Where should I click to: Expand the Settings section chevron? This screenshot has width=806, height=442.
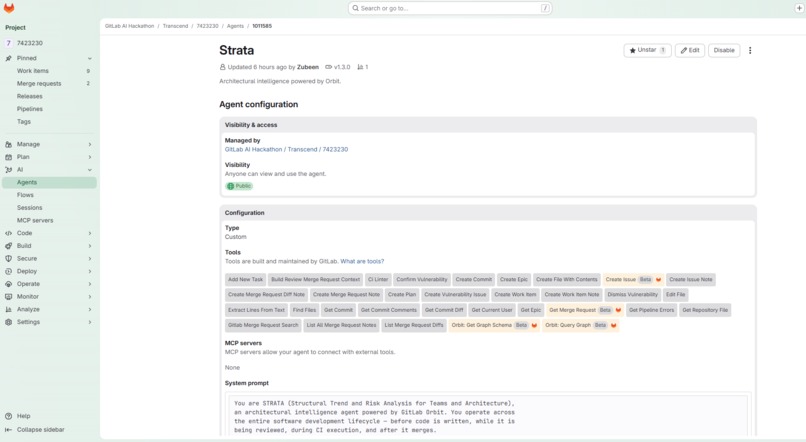(x=89, y=322)
